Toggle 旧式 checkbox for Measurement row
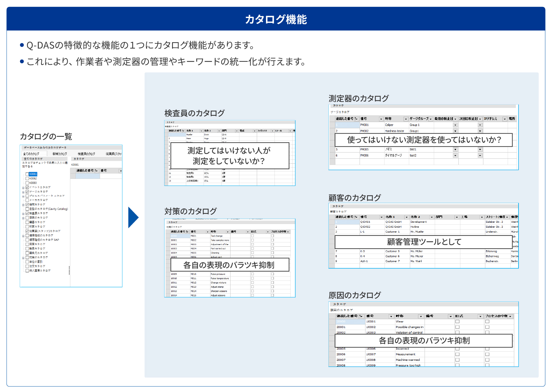Image resolution: width=552 pixels, height=392 pixels. 457,354
